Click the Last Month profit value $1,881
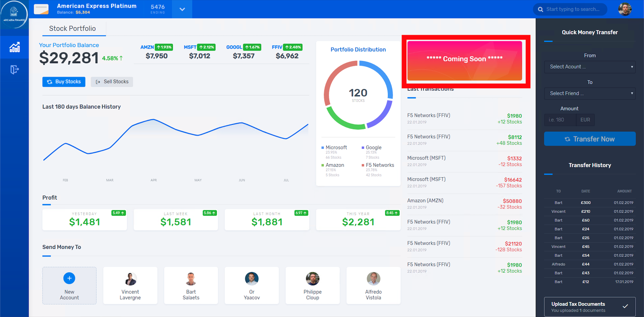This screenshot has width=644, height=317. [267, 222]
